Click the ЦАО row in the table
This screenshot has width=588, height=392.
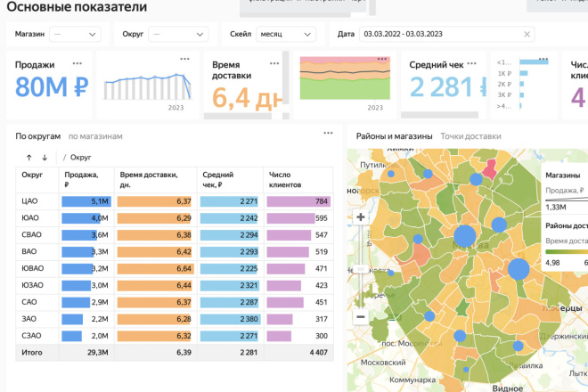coord(175,201)
